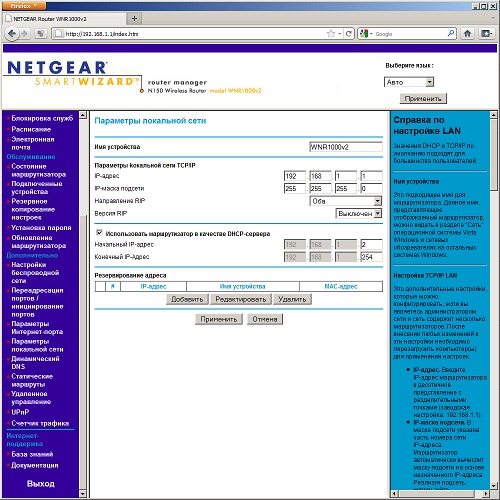Click the browser back arrow button
The width and height of the screenshot is (500, 500).
[12, 34]
